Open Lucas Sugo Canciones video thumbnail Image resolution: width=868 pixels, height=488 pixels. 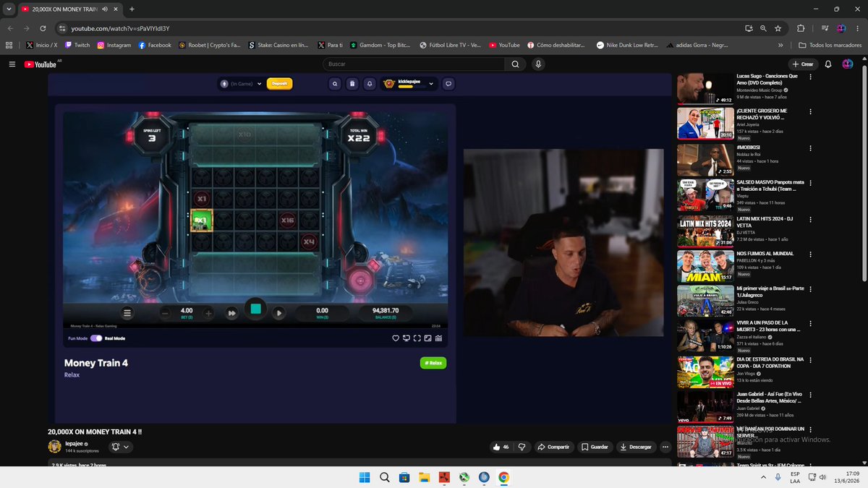tap(705, 88)
